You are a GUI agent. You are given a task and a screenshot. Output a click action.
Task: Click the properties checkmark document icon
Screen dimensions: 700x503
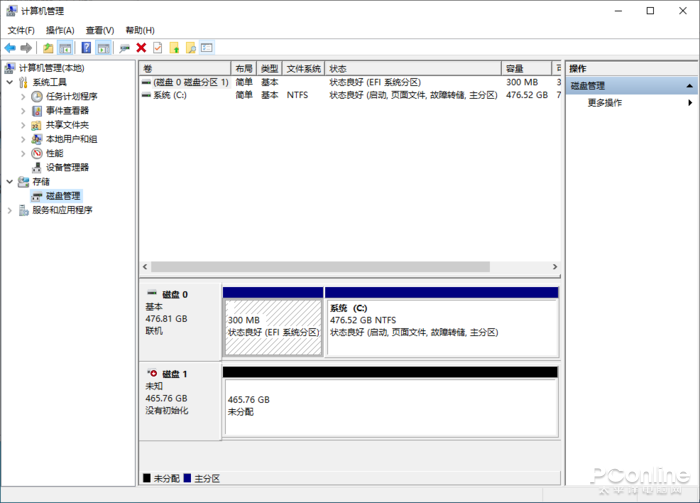158,48
